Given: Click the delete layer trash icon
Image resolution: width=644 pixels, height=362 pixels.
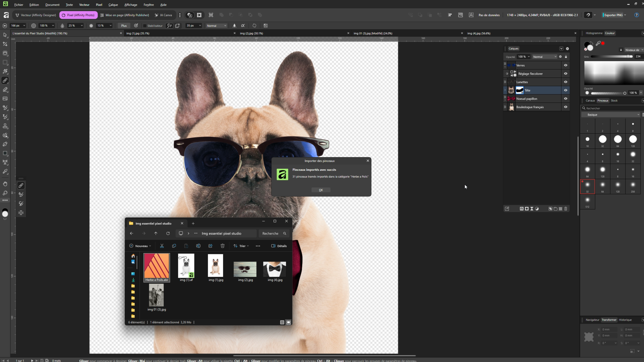Looking at the screenshot, I should (x=566, y=209).
